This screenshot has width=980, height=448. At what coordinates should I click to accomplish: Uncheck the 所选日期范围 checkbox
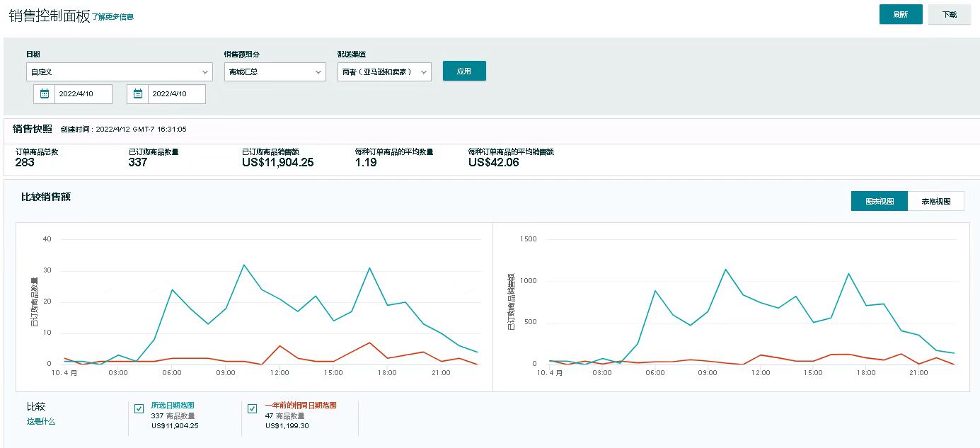point(139,408)
